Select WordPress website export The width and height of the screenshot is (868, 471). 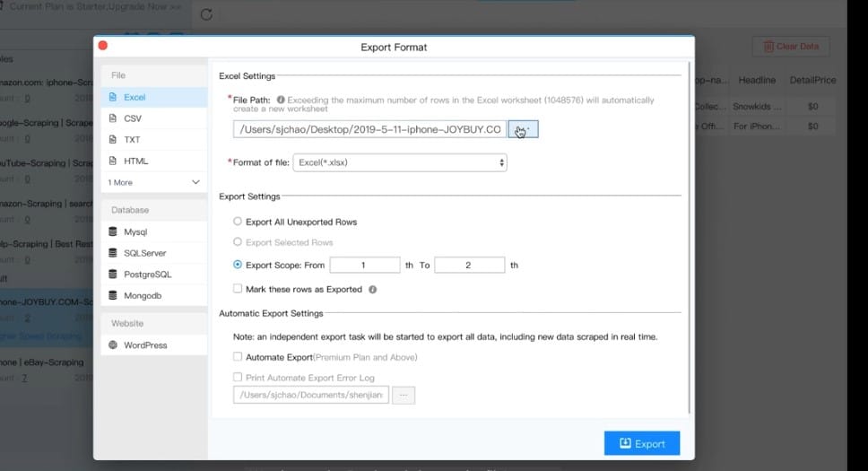[154, 345]
